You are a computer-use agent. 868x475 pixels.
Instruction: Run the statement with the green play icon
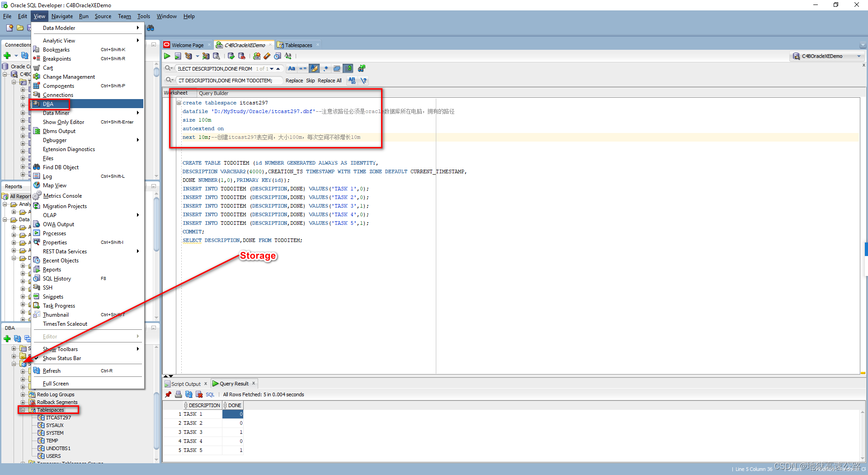coord(167,56)
